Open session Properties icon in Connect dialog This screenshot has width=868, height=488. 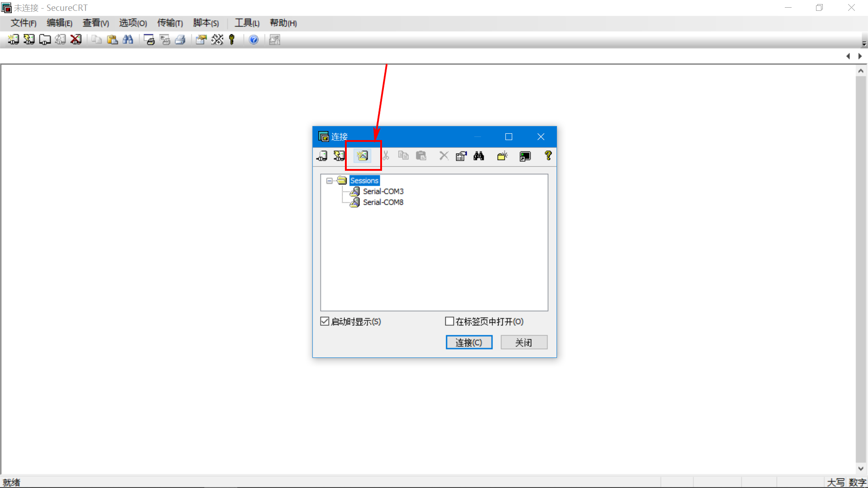tap(461, 156)
